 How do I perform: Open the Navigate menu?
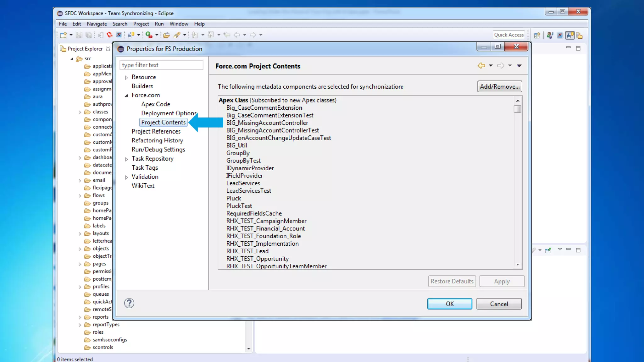tap(97, 24)
